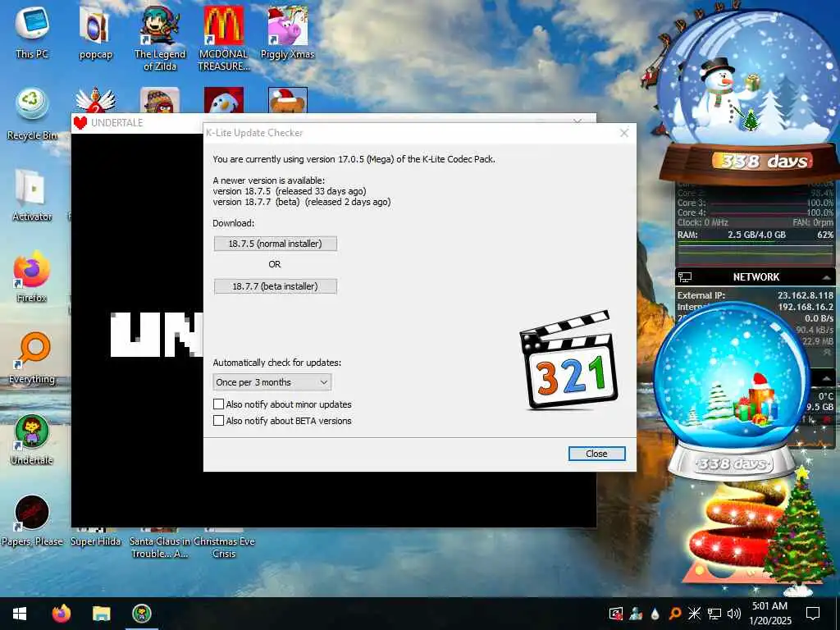840x630 pixels.
Task: Click 'version 18.7.5 (released 33 days ago)' text
Action: pos(290,191)
